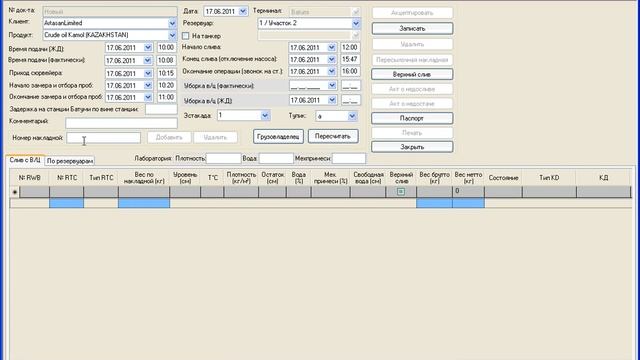Click the 'Пересылочная накладная' button
Image resolution: width=640 pixels, height=360 pixels.
click(x=412, y=60)
